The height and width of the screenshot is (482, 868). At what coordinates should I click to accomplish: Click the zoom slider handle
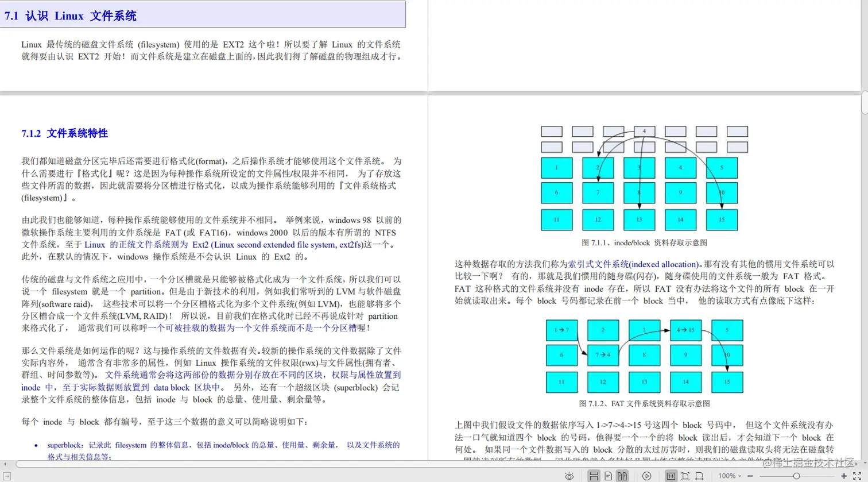pyautogui.click(x=797, y=476)
